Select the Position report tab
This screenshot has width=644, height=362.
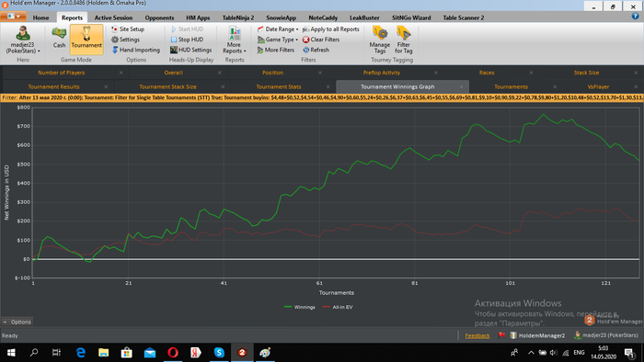pyautogui.click(x=272, y=73)
